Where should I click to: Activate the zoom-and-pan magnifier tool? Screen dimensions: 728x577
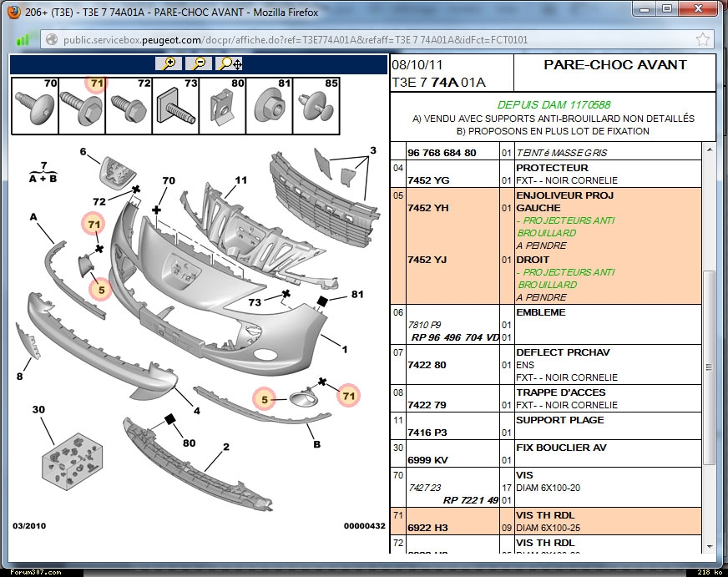tap(230, 63)
